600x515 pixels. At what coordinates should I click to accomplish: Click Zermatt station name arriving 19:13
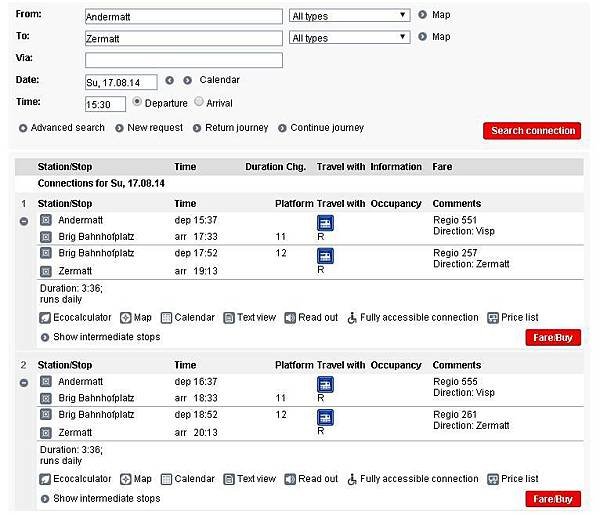[75, 271]
